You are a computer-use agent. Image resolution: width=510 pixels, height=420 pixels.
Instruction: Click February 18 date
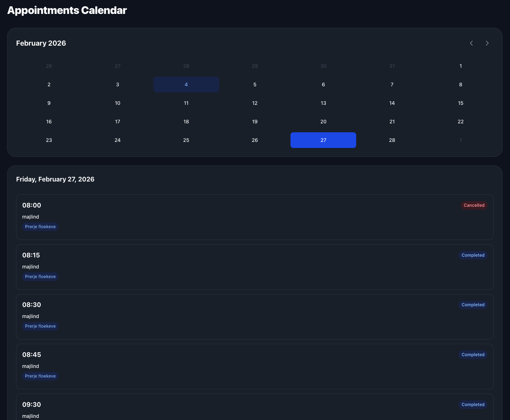click(x=186, y=122)
